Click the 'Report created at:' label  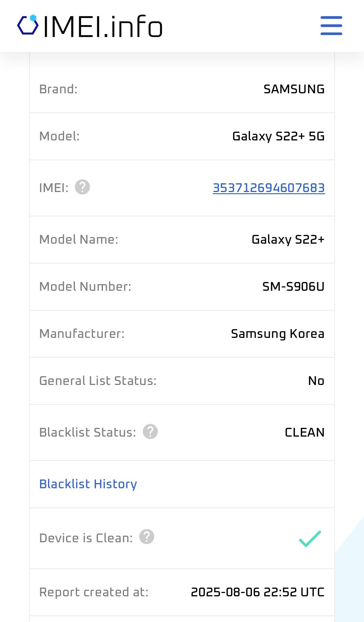point(94,592)
